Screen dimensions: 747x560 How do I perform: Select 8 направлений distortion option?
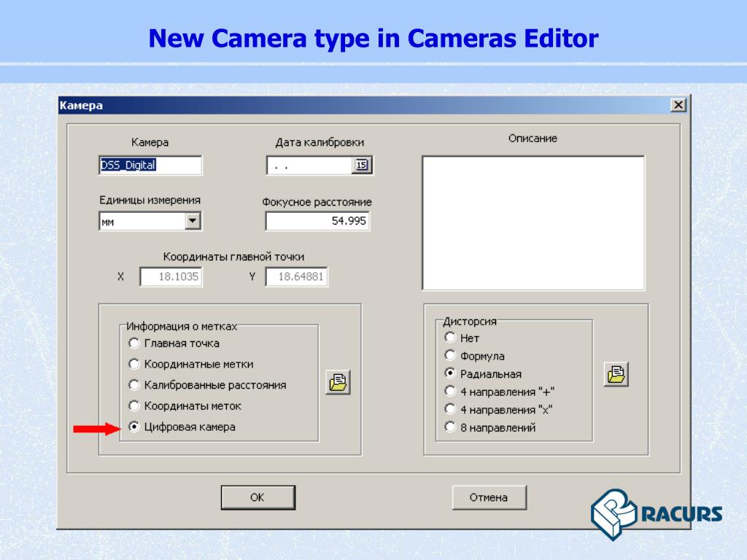[x=450, y=427]
